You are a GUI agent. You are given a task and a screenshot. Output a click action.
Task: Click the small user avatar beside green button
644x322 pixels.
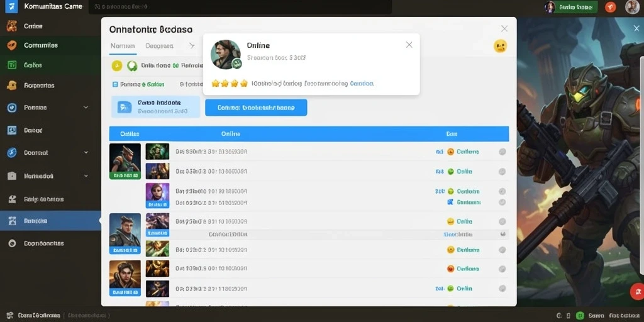(550, 7)
